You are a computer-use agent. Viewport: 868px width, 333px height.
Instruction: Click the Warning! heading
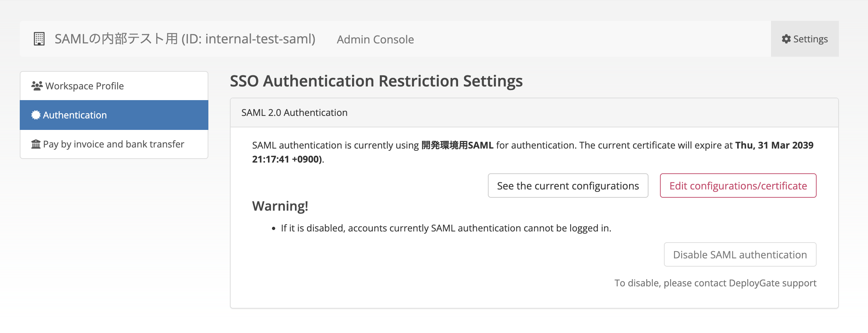click(280, 206)
